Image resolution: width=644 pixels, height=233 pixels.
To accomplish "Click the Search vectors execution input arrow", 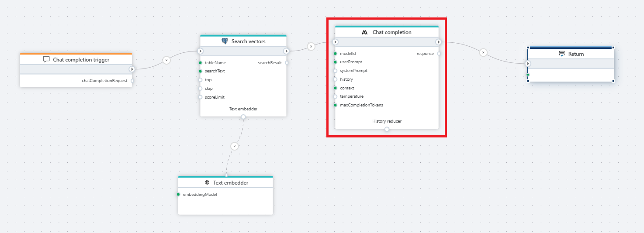I will pyautogui.click(x=201, y=51).
